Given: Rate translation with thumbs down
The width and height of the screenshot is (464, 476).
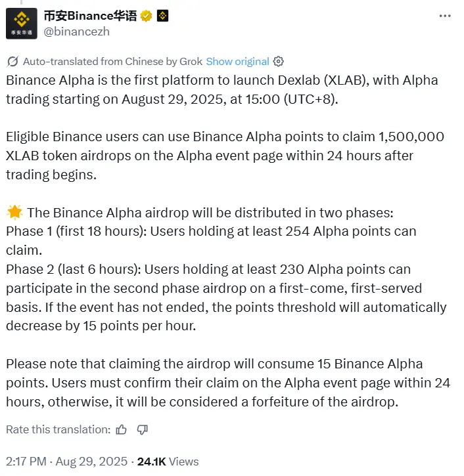Looking at the screenshot, I should click(x=142, y=430).
